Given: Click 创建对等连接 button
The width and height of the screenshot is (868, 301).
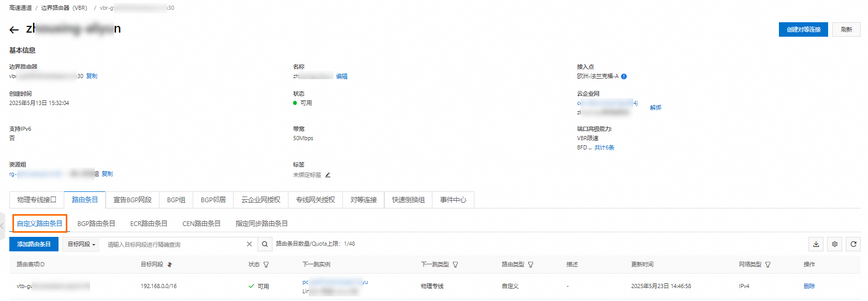Looking at the screenshot, I should coord(803,29).
